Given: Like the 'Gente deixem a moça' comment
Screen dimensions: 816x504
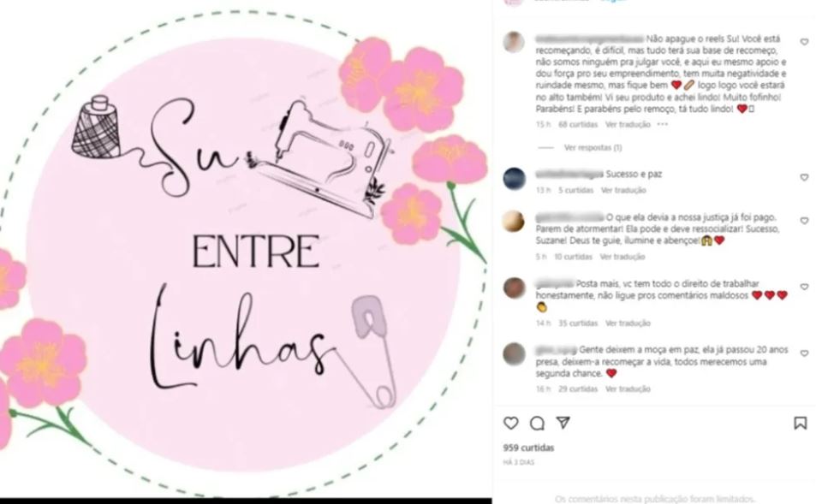Looking at the screenshot, I should pos(804,353).
